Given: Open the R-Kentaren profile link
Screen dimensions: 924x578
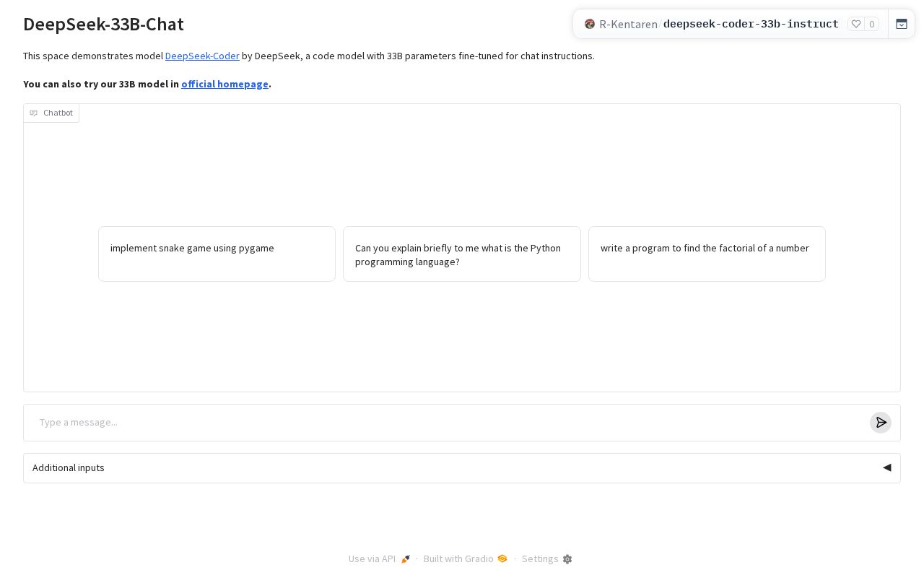Looking at the screenshot, I should click(628, 24).
